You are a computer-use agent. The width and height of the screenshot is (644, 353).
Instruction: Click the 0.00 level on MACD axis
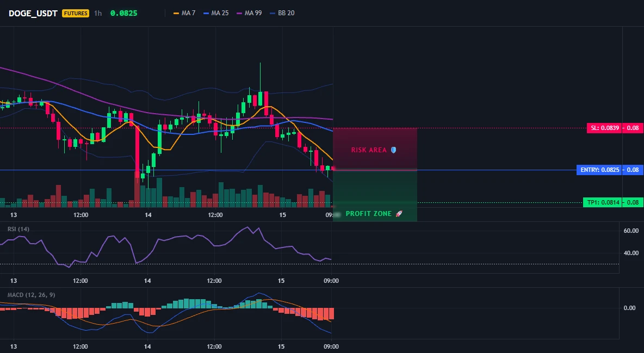pyautogui.click(x=630, y=308)
